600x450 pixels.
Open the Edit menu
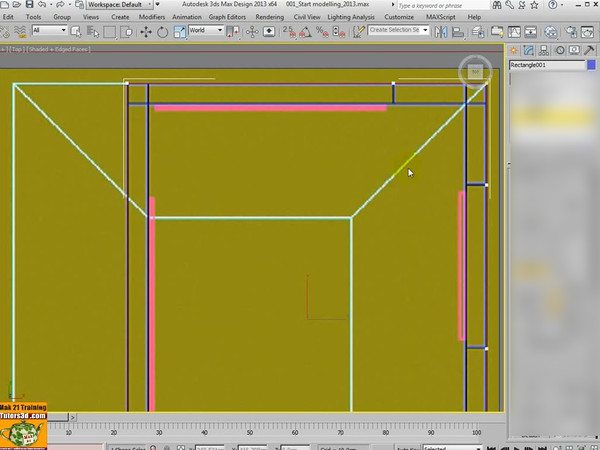(x=8, y=17)
